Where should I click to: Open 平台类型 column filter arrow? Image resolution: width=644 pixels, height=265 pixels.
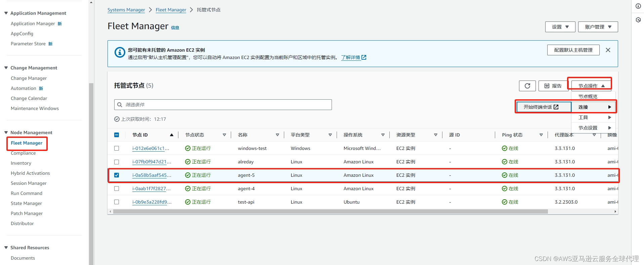330,135
